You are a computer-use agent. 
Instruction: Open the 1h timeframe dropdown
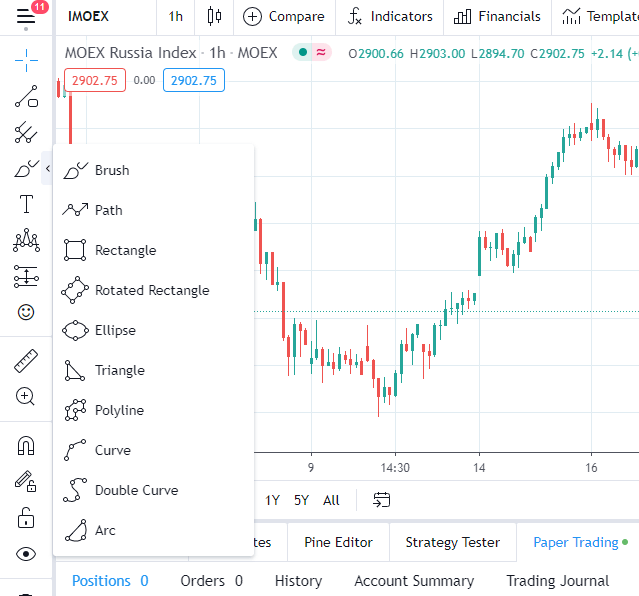pos(176,16)
